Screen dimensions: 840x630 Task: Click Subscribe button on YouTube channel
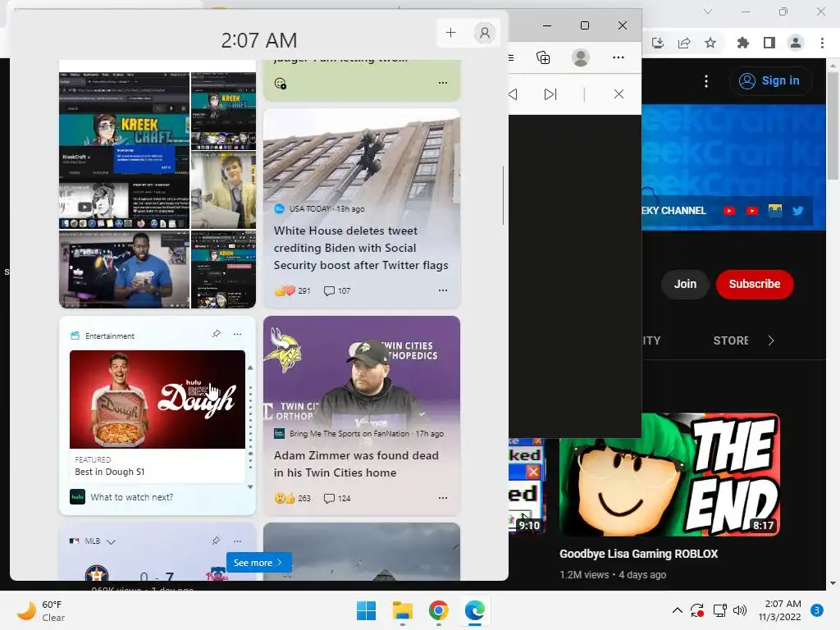(x=755, y=284)
